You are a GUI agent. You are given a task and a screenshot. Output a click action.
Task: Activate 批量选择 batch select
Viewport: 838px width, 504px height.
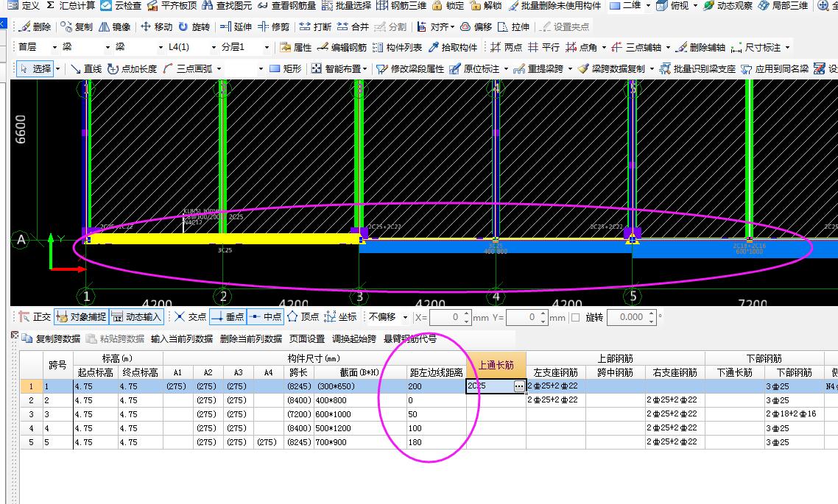click(x=346, y=5)
